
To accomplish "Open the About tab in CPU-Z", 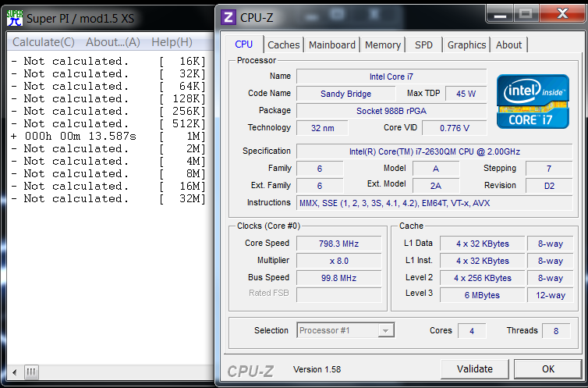I will point(509,45).
